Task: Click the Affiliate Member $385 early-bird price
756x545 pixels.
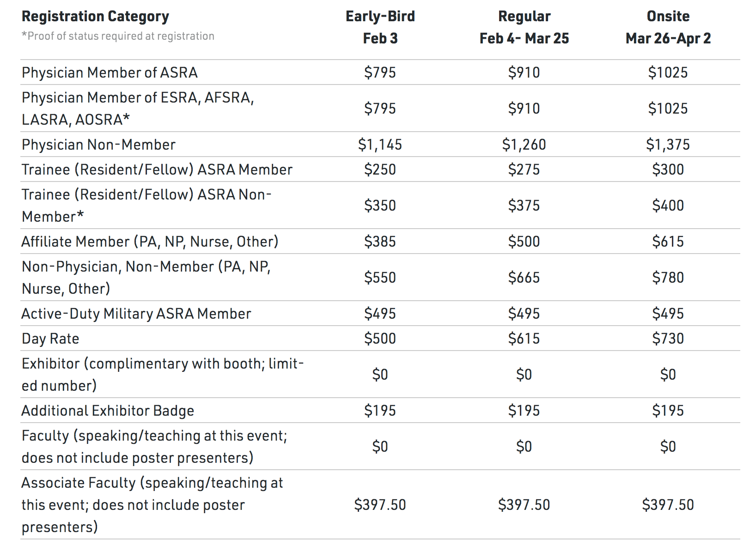Action: (380, 242)
